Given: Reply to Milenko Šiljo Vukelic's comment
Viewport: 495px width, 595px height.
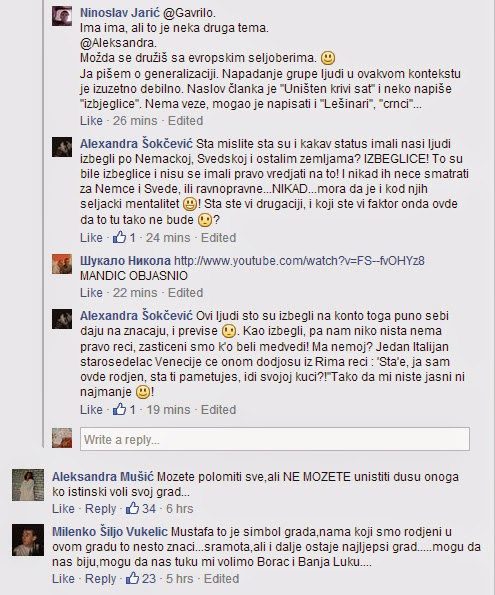Looking at the screenshot, I should (x=101, y=578).
